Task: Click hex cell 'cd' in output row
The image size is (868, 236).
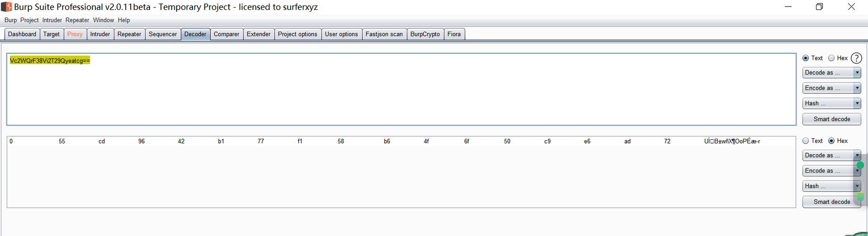Action: pos(101,141)
